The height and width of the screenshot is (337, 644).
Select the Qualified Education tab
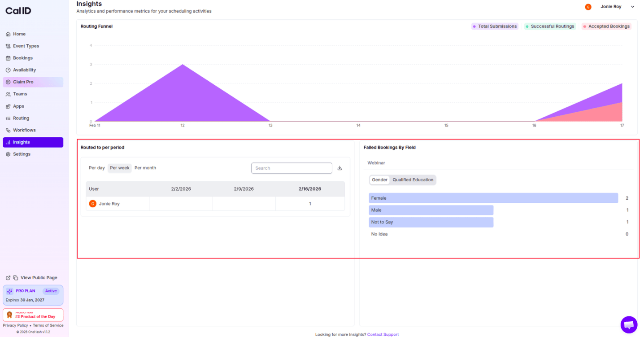[413, 180]
